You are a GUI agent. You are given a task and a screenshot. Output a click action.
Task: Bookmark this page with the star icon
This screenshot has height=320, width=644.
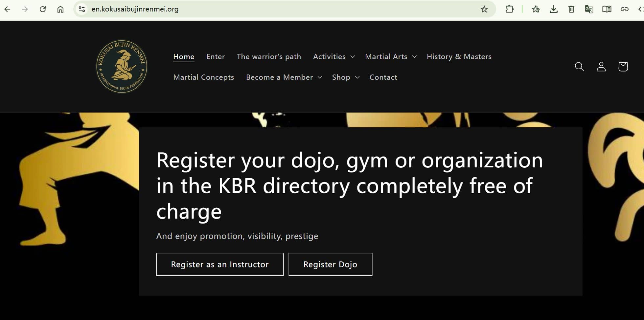pos(484,9)
